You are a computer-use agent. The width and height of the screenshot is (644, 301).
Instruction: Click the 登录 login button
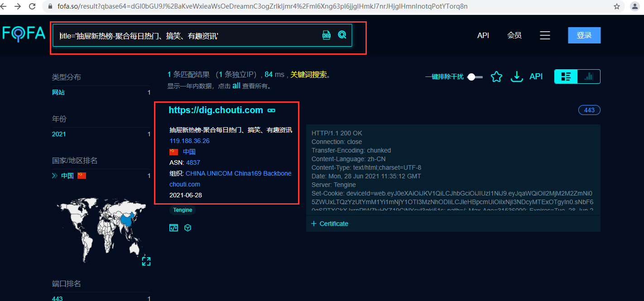[x=584, y=35]
